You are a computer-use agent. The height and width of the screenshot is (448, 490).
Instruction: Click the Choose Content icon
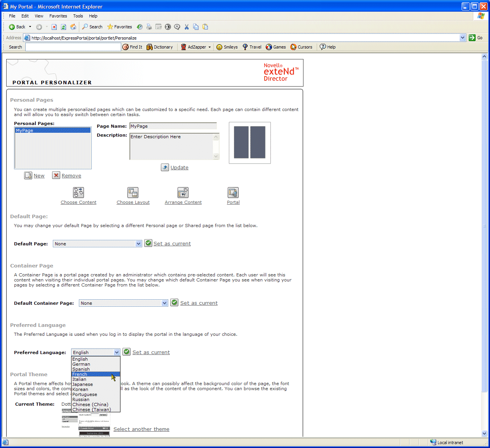pos(78,193)
